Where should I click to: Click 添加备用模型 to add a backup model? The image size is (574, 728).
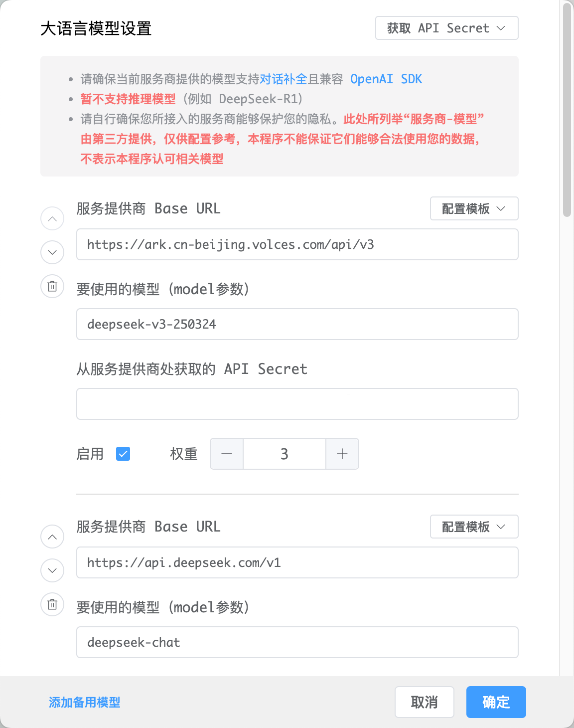click(84, 702)
